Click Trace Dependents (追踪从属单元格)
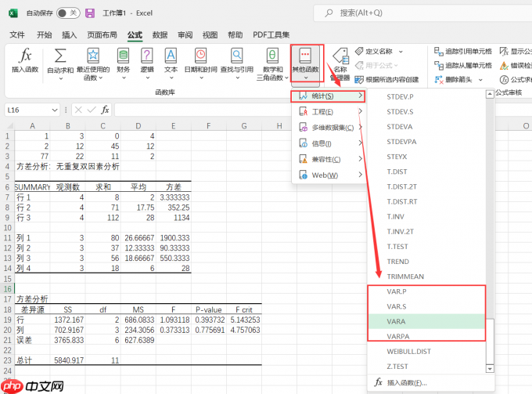Screen dimensions: 532x394 (462, 65)
